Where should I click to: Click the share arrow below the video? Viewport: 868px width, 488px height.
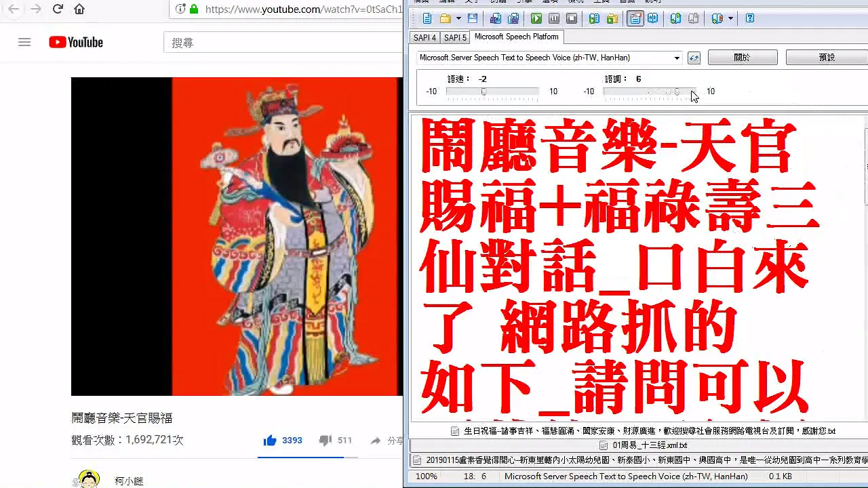click(x=376, y=441)
